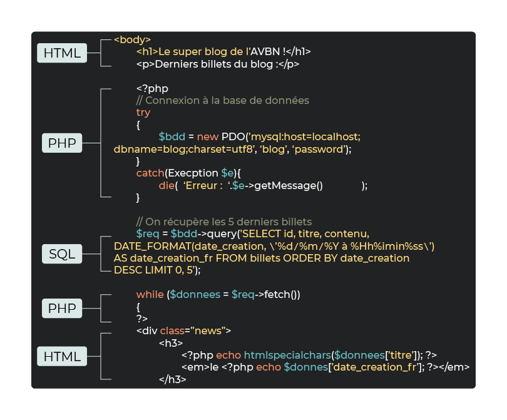Click the div with class 'news' tag
This screenshot has height=420, width=507.
[x=175, y=330]
